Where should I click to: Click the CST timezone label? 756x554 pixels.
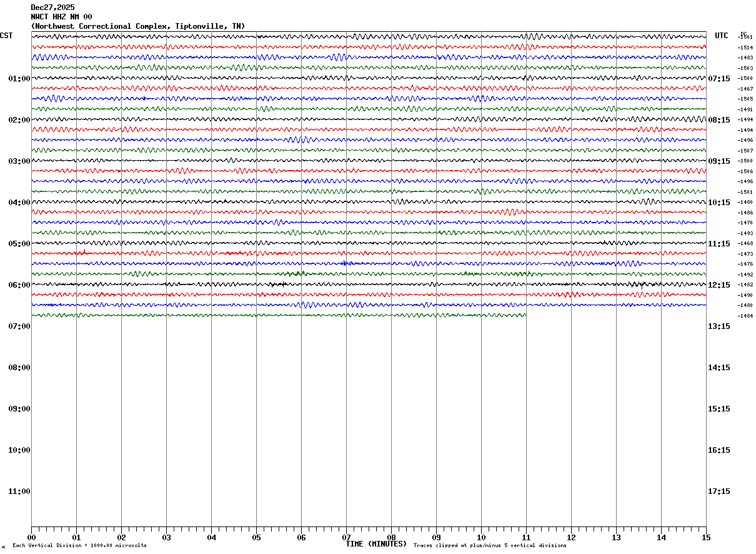(6, 36)
